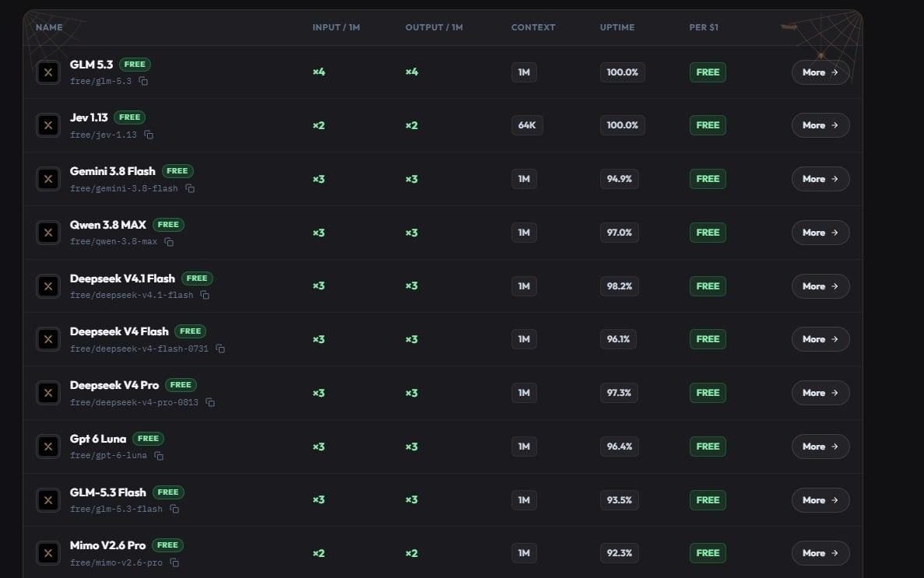Click the Jev 1.13 provider logo icon
The image size is (924, 578).
[48, 125]
